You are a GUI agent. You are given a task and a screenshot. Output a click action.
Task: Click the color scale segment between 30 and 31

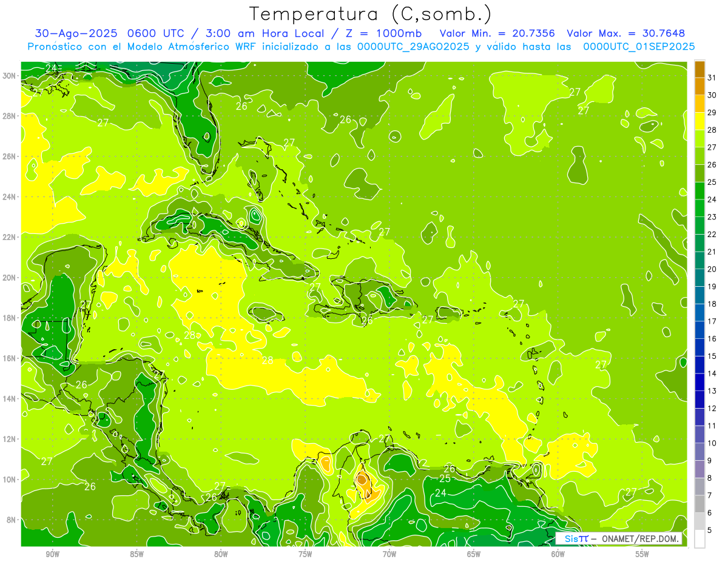tap(699, 87)
